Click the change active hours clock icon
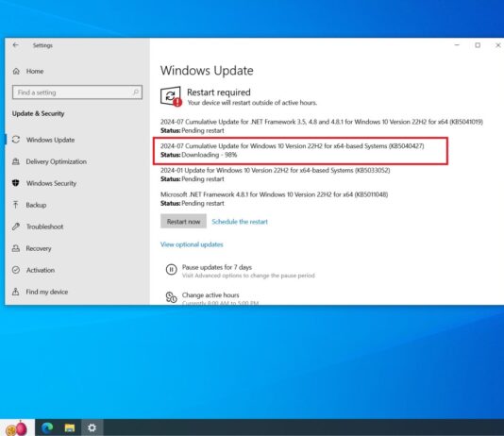This screenshot has width=504, height=436. point(172,297)
